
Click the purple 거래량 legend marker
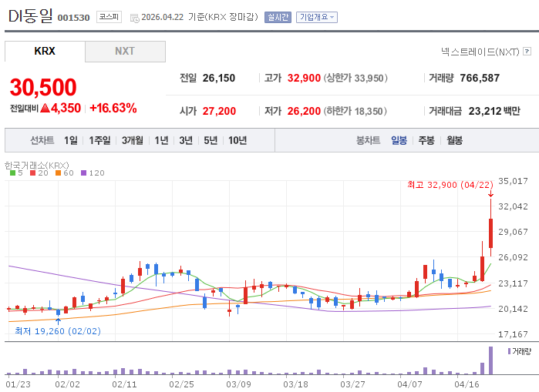[x=509, y=351]
